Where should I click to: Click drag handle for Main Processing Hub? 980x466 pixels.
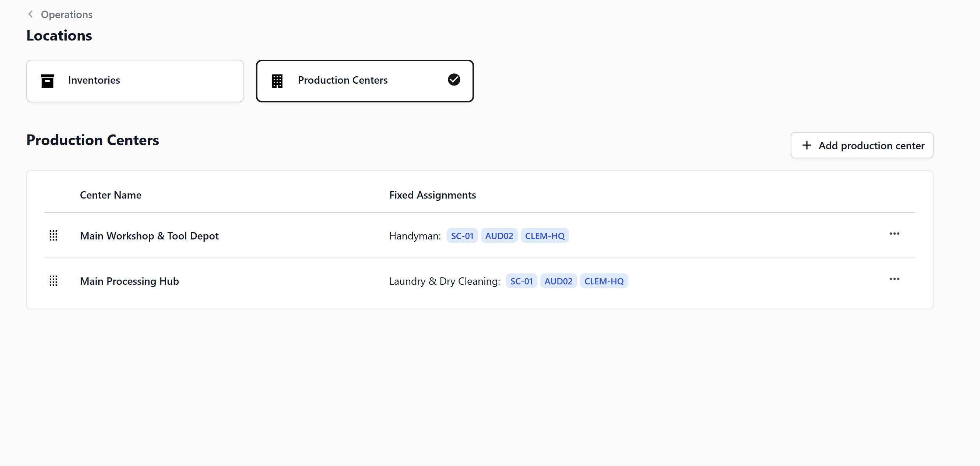click(x=53, y=281)
